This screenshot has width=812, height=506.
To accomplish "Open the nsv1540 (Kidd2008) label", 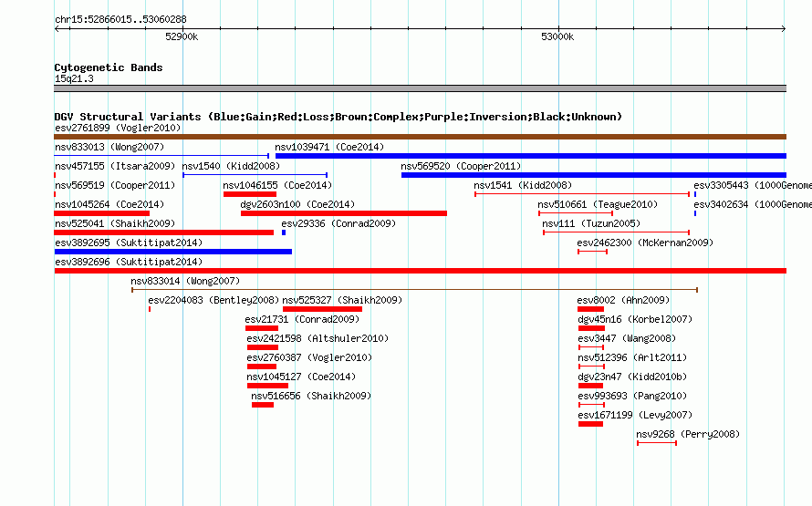I will tap(231, 166).
